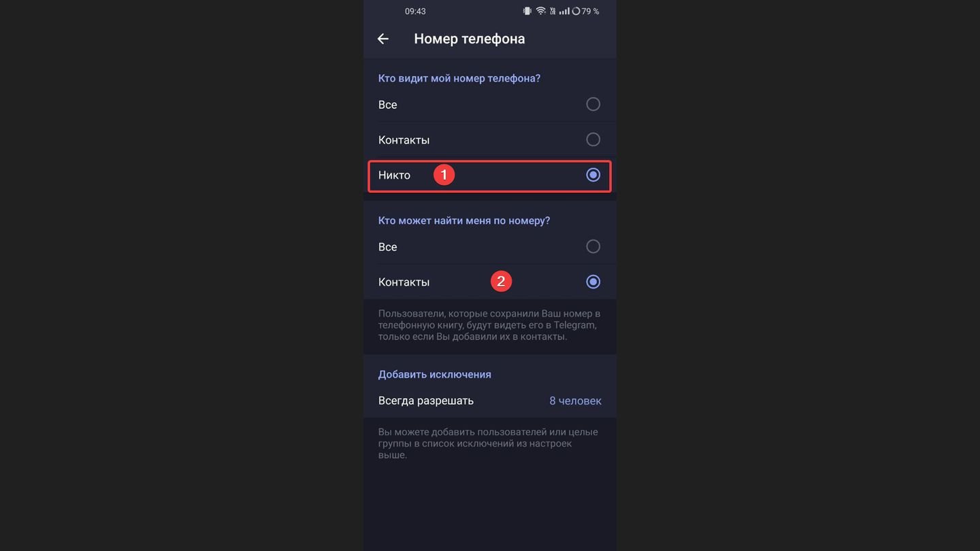The width and height of the screenshot is (980, 551).
Task: Tap the "Кто видит мой номер телефона?" heading
Action: pyautogui.click(x=459, y=78)
